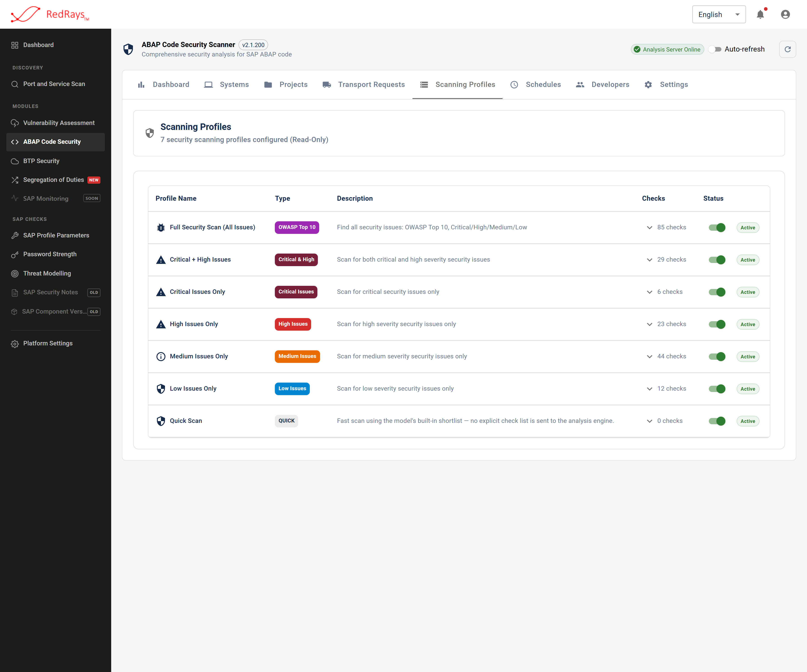Select the Scanning Profiles tab
The image size is (807, 672).
[x=457, y=84]
